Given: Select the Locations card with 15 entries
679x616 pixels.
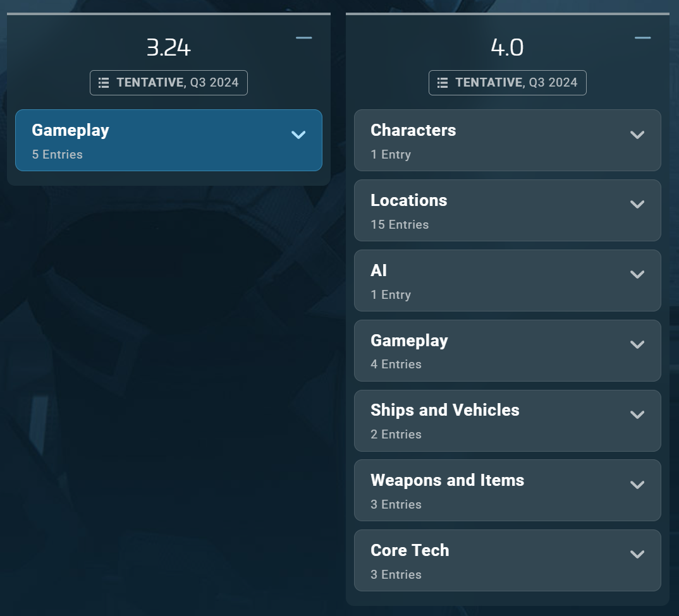Looking at the screenshot, I should [508, 210].
